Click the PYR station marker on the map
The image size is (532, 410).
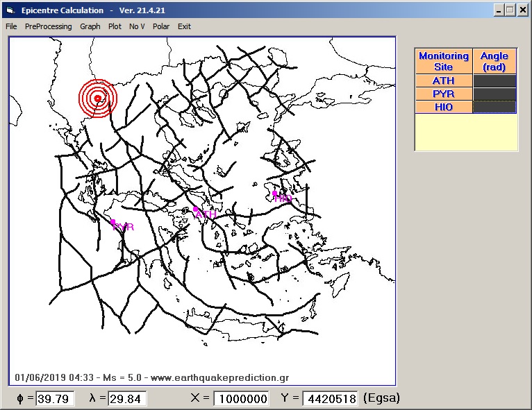click(113, 222)
